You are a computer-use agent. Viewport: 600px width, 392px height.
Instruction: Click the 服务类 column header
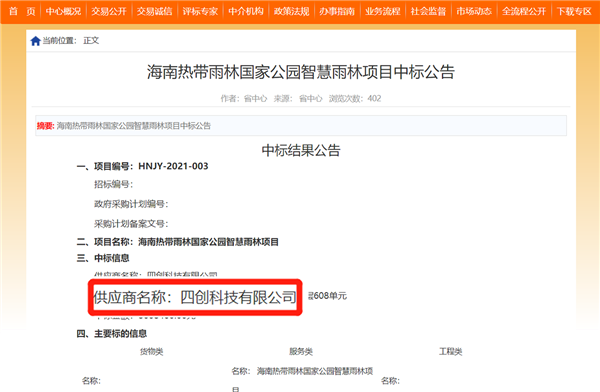(301, 351)
